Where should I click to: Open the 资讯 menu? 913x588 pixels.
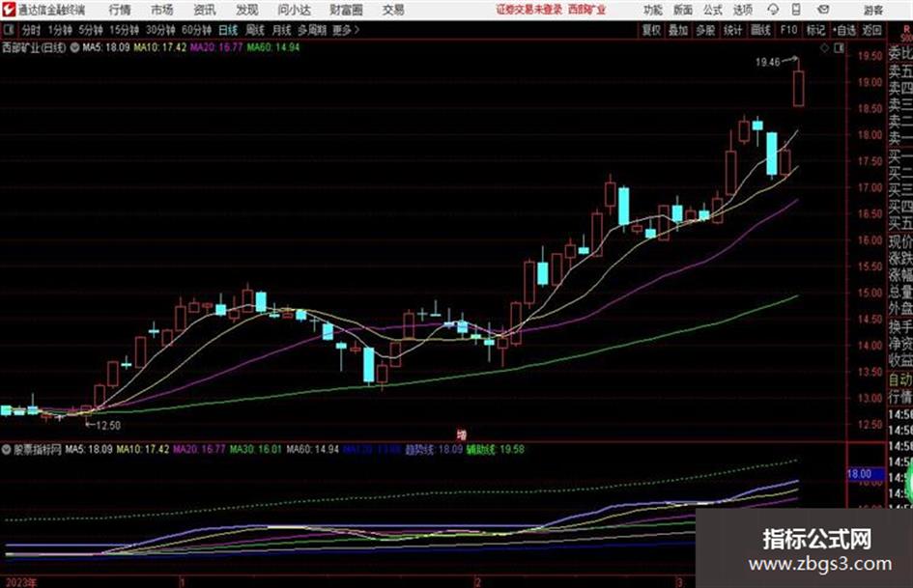click(205, 10)
